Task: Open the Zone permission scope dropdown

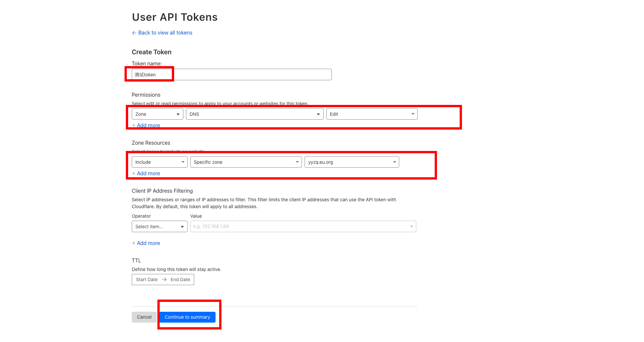Action: click(157, 114)
